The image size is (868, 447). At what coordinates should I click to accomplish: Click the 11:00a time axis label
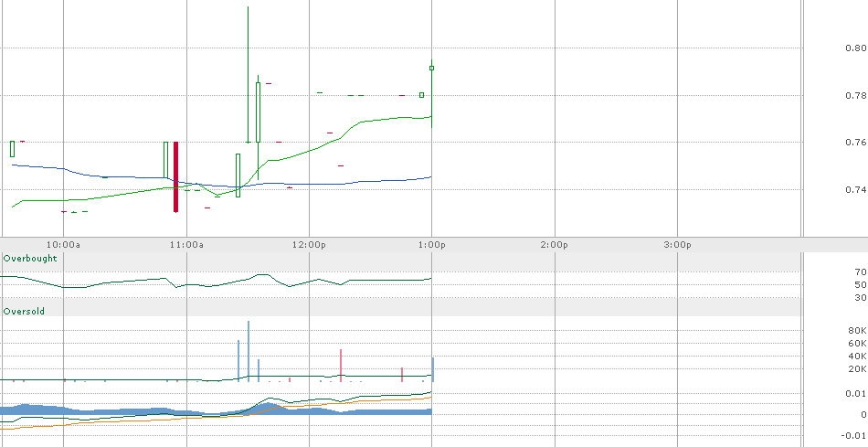186,245
